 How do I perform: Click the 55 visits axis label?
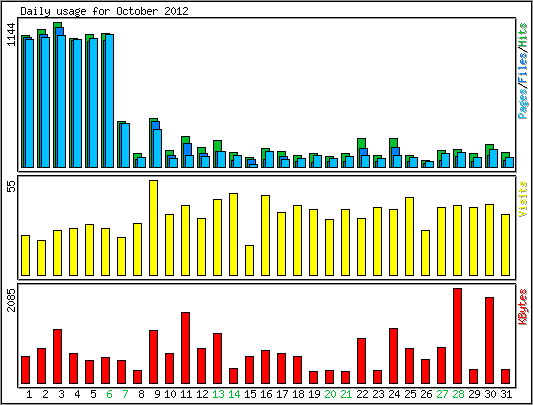(x=11, y=186)
